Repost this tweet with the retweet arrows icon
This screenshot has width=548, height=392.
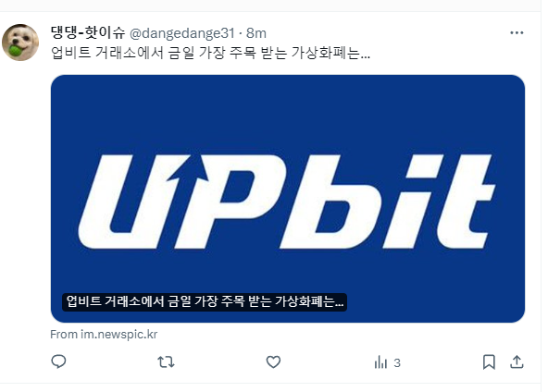pyautogui.click(x=166, y=362)
